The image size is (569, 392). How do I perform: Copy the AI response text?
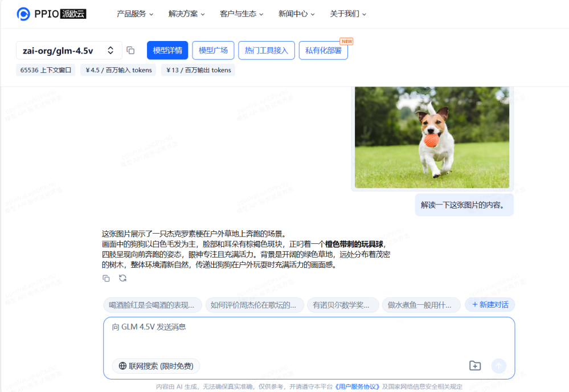(106, 278)
